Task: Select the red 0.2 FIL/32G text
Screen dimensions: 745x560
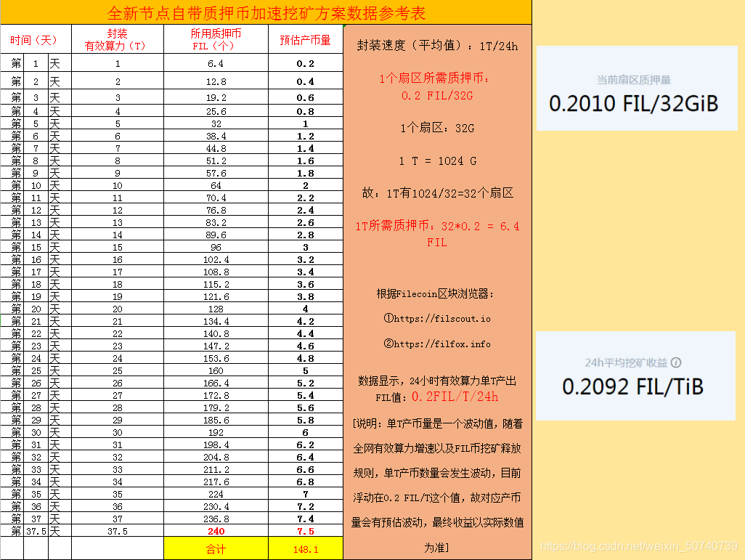Action: (x=437, y=96)
